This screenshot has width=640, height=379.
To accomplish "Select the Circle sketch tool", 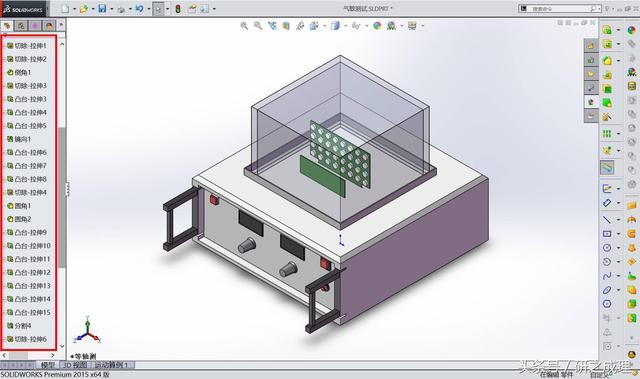I will [607, 248].
